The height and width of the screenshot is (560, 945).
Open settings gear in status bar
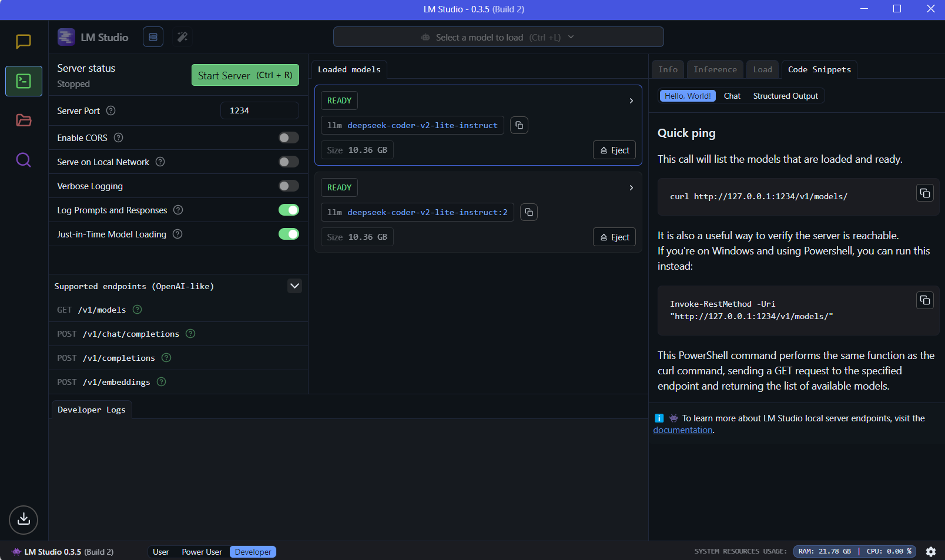tap(931, 552)
